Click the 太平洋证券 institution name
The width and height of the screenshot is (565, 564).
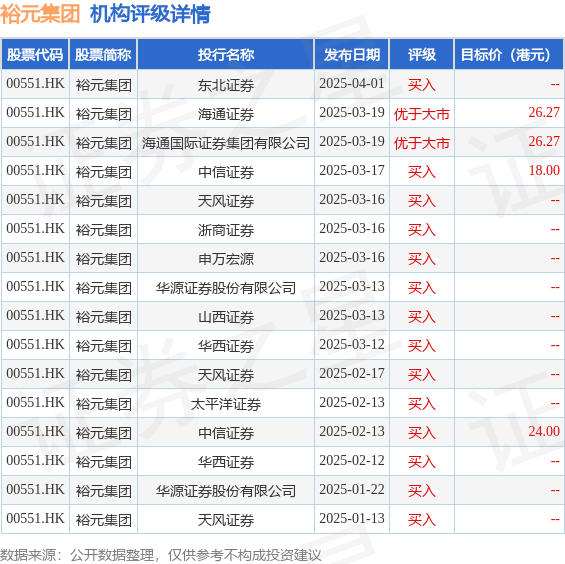(226, 404)
